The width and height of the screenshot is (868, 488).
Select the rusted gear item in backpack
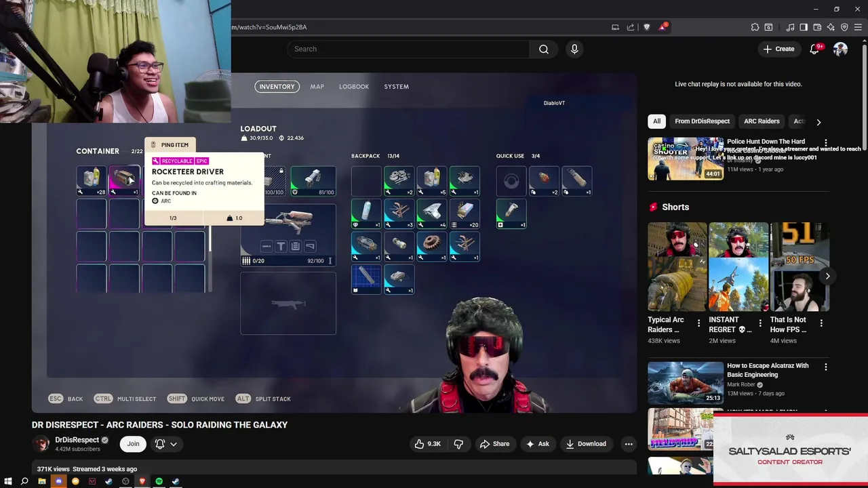click(x=431, y=246)
